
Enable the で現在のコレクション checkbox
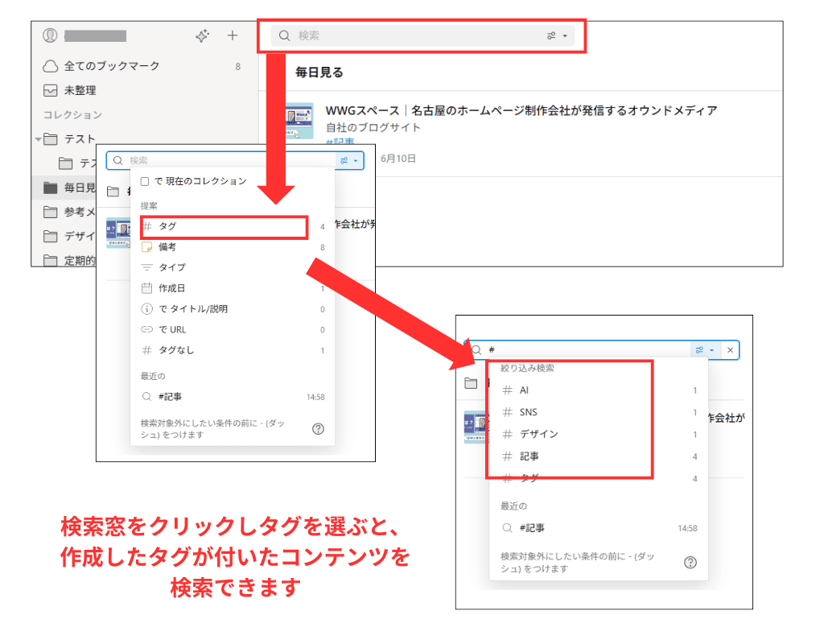click(145, 181)
